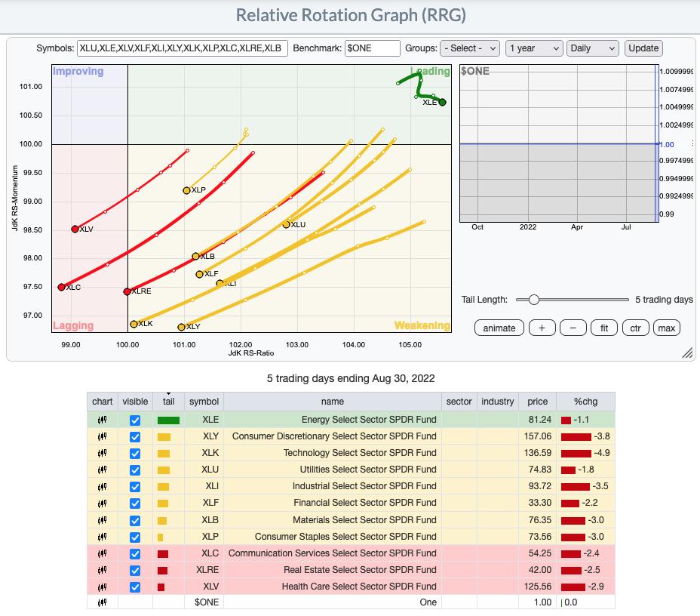
Task: Click the Update button
Action: pyautogui.click(x=643, y=48)
